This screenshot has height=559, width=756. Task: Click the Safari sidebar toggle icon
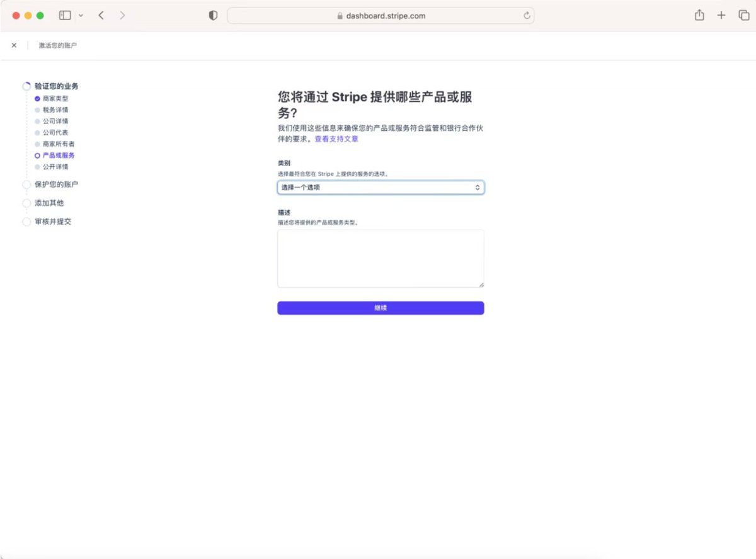tap(65, 15)
